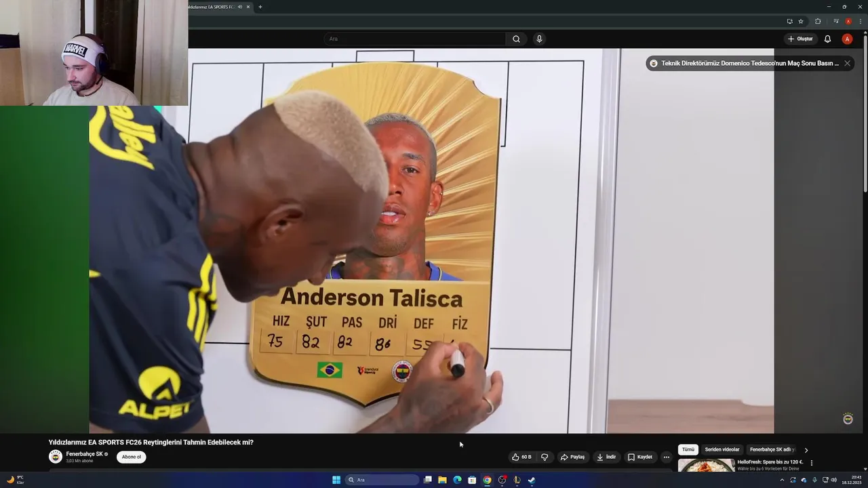Activate voice search microphone icon
This screenshot has width=868, height=488.
coord(539,39)
